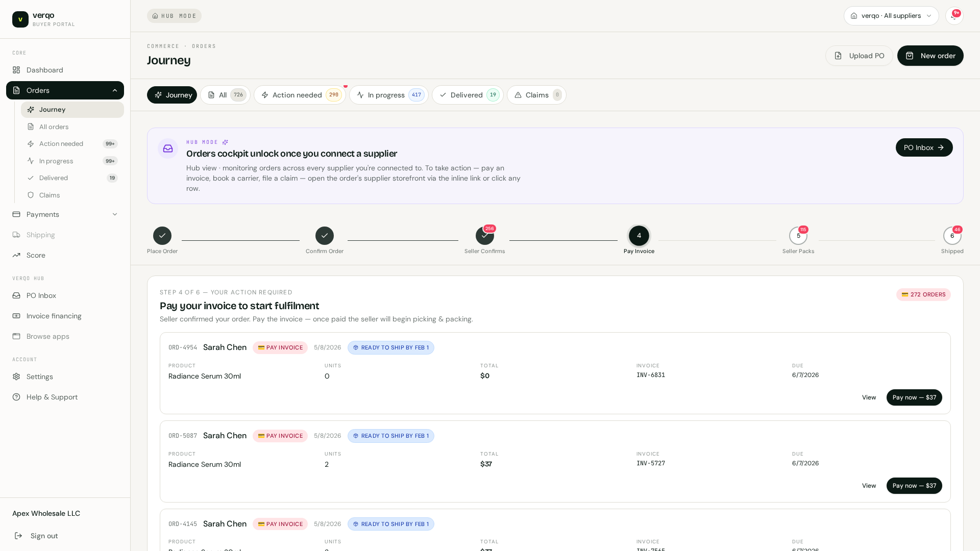Click the inbox icon in Hub Mode banner
Viewport: 980px width, 551px height.
(168, 148)
